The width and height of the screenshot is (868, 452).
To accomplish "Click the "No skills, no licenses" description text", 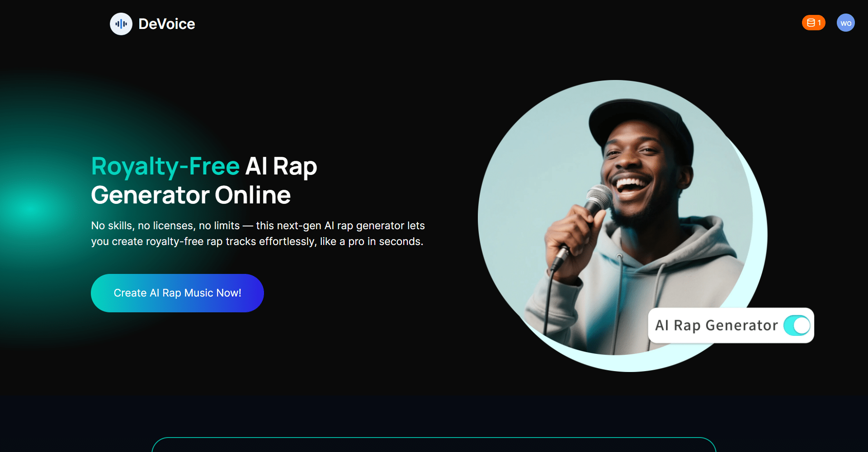I will (258, 233).
